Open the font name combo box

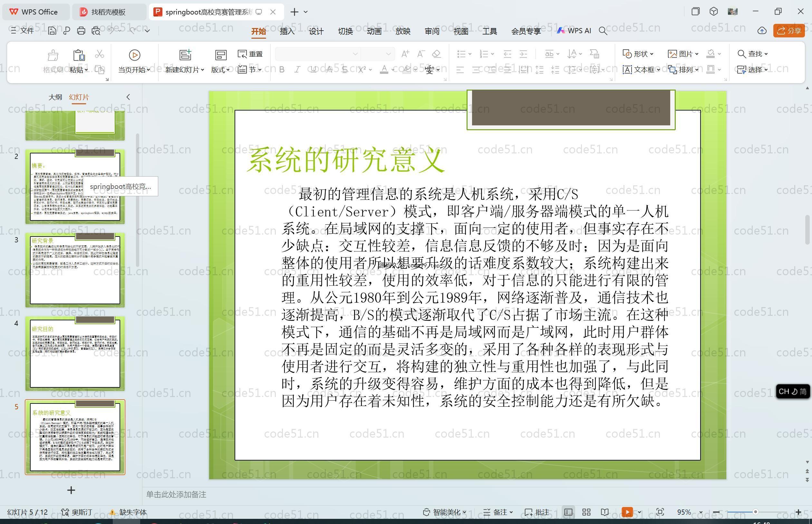click(317, 54)
